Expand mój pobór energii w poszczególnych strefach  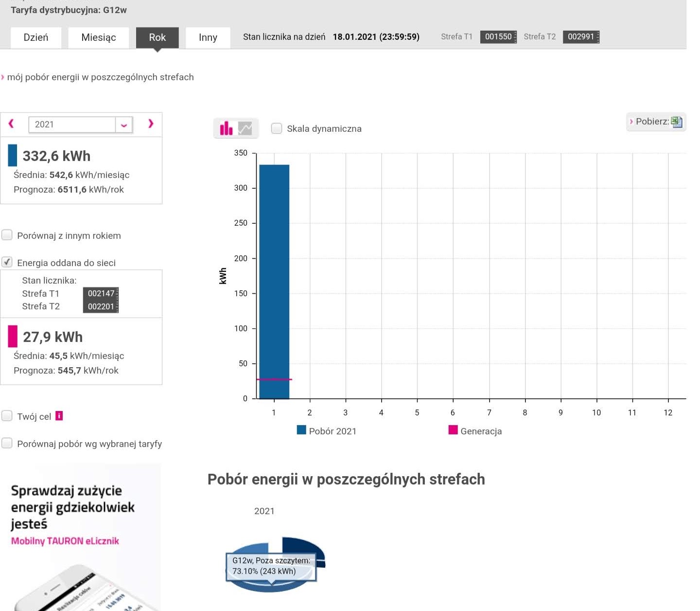click(x=100, y=77)
